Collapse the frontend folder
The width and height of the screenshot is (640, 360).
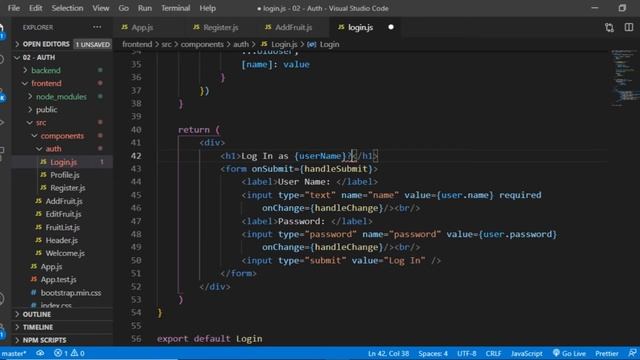point(46,84)
